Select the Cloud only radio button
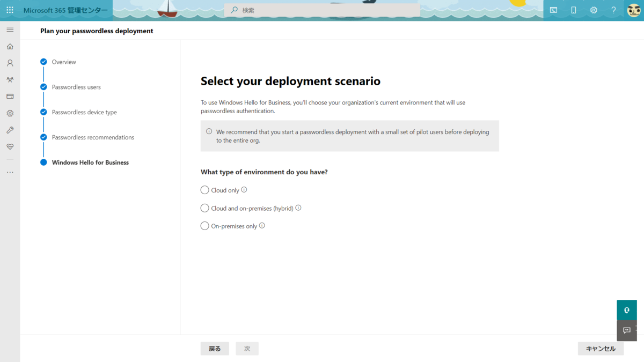This screenshot has width=644, height=362. point(204,190)
